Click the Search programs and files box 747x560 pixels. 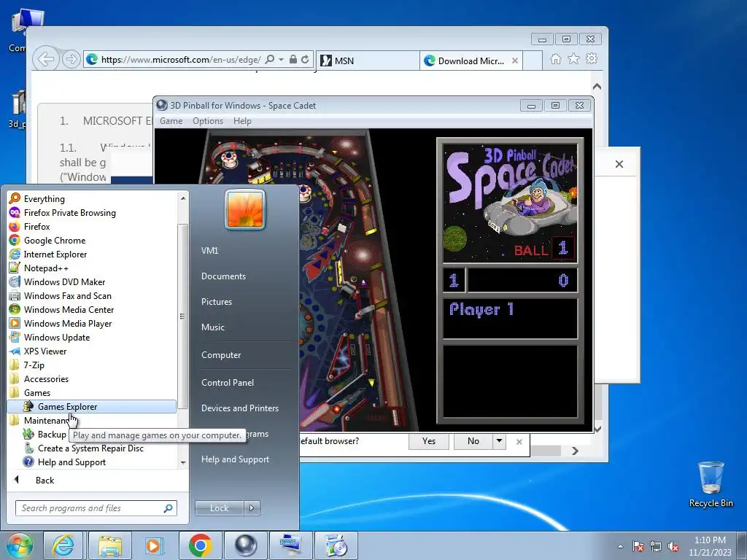(96, 508)
